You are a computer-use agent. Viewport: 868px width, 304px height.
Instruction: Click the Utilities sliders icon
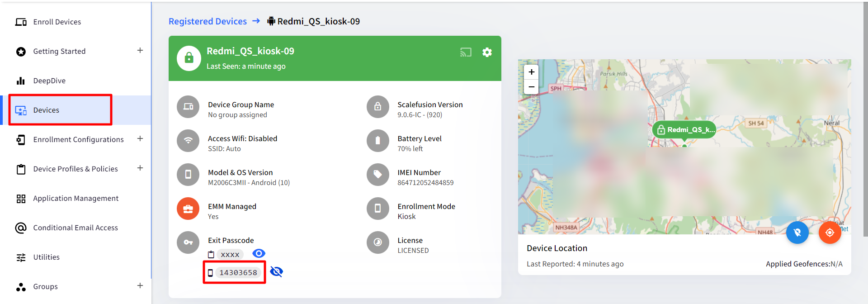tap(21, 257)
